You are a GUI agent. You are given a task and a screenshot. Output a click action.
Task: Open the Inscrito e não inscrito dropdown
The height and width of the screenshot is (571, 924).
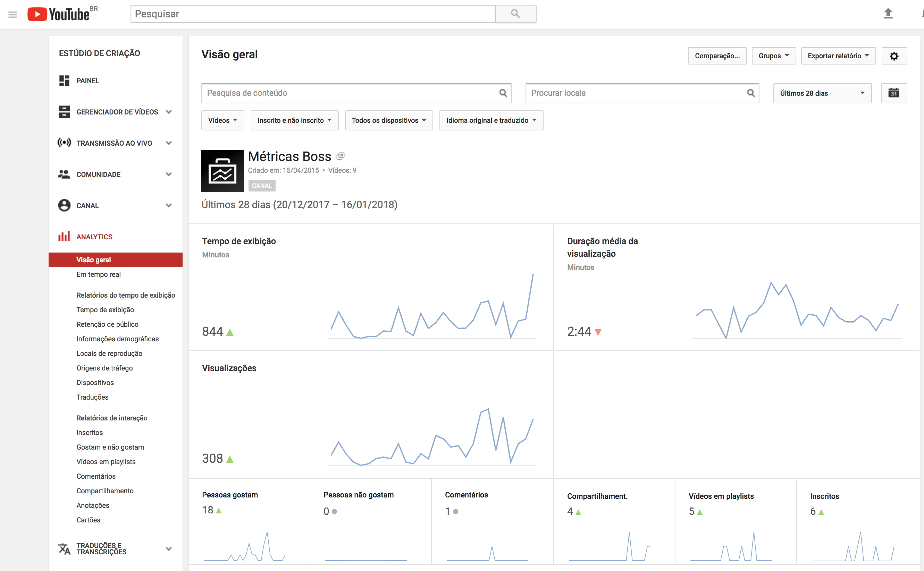click(x=294, y=120)
